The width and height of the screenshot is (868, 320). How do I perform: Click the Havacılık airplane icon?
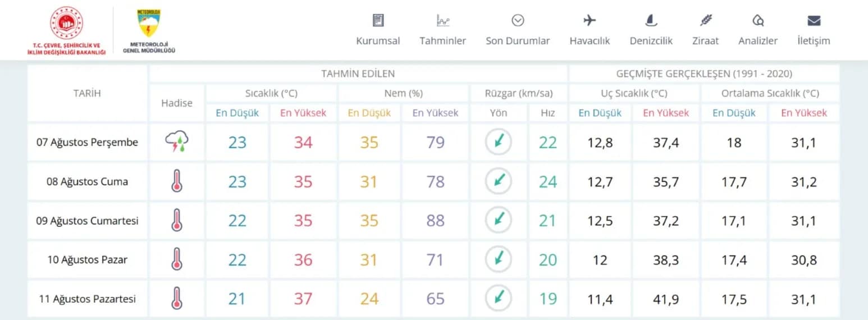589,21
